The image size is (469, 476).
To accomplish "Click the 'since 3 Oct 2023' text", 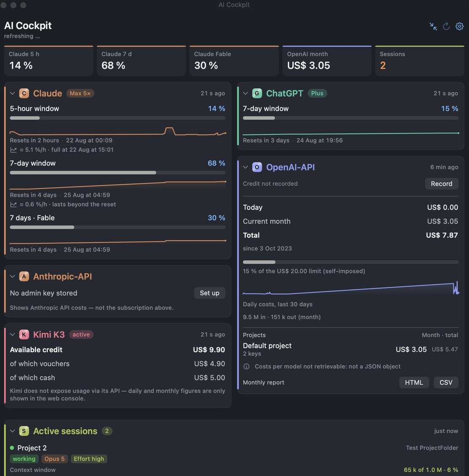I will point(267,248).
